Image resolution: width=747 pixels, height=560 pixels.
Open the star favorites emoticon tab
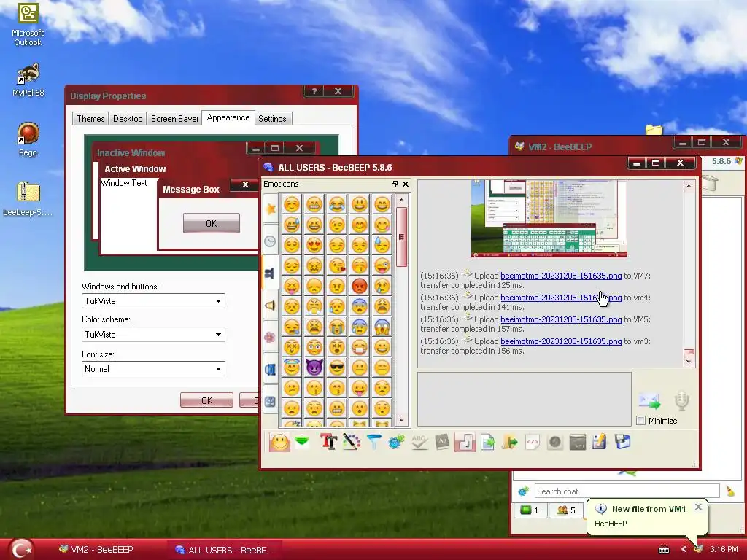pos(270,209)
